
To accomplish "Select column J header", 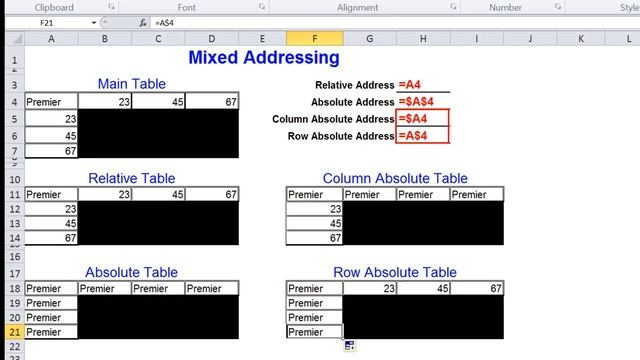I will [x=530, y=39].
